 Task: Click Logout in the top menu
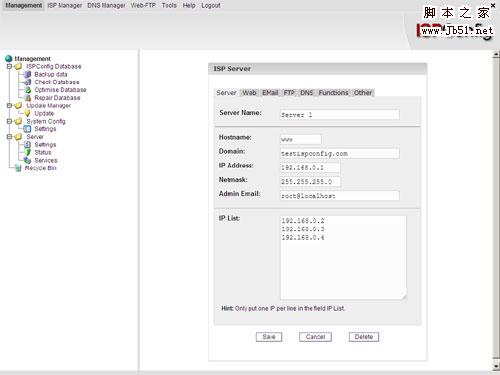211,5
